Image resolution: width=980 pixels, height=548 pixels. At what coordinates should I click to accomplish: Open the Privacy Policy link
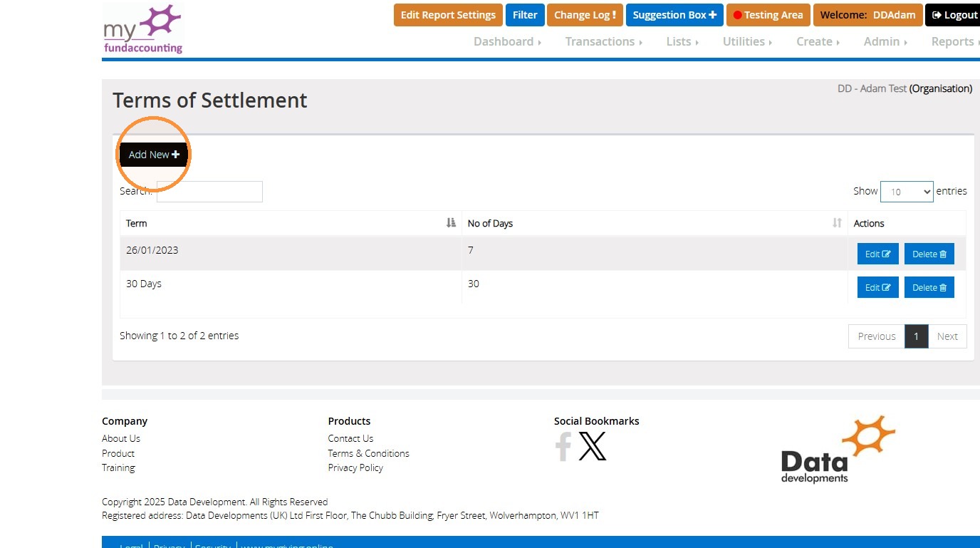click(x=355, y=467)
